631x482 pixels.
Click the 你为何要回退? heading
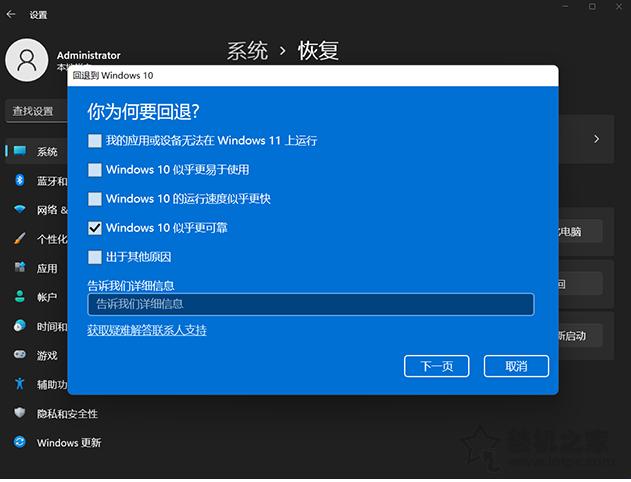pyautogui.click(x=144, y=111)
